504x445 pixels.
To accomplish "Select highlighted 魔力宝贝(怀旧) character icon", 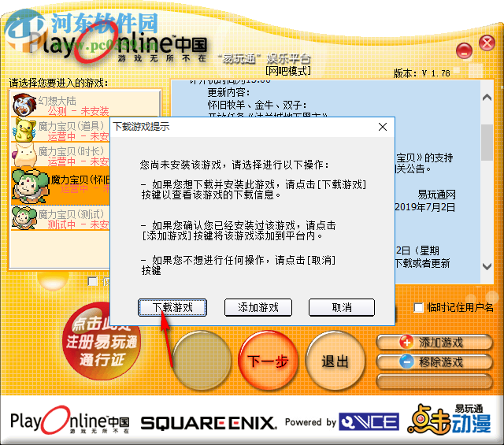I will coord(30,186).
